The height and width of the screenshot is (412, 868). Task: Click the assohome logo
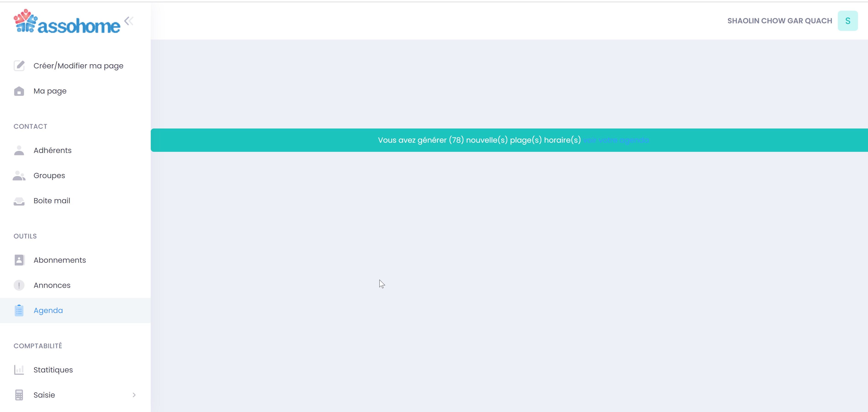pyautogui.click(x=67, y=22)
